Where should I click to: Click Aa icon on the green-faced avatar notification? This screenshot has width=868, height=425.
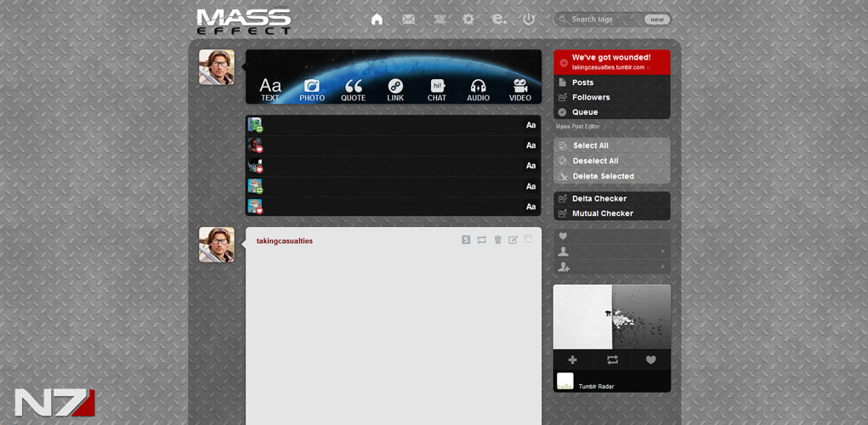click(x=530, y=125)
